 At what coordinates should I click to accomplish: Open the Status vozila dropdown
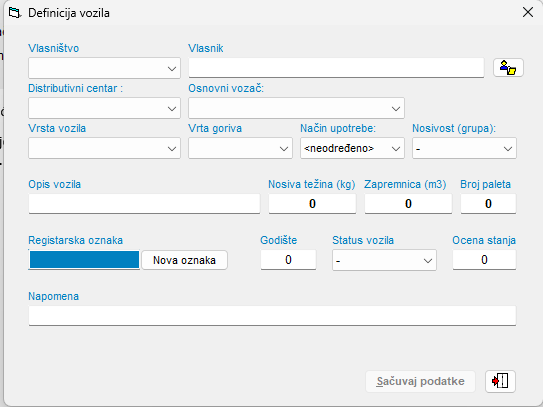pyautogui.click(x=384, y=260)
